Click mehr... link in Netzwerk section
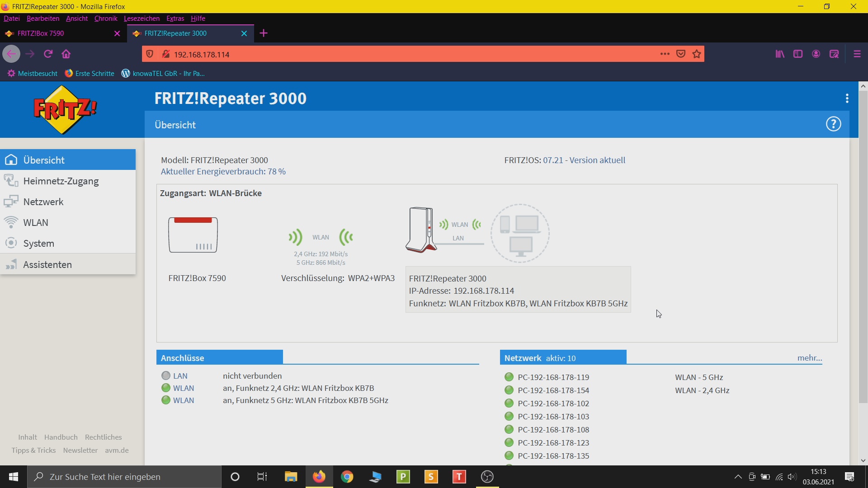The image size is (868, 488). point(810,358)
